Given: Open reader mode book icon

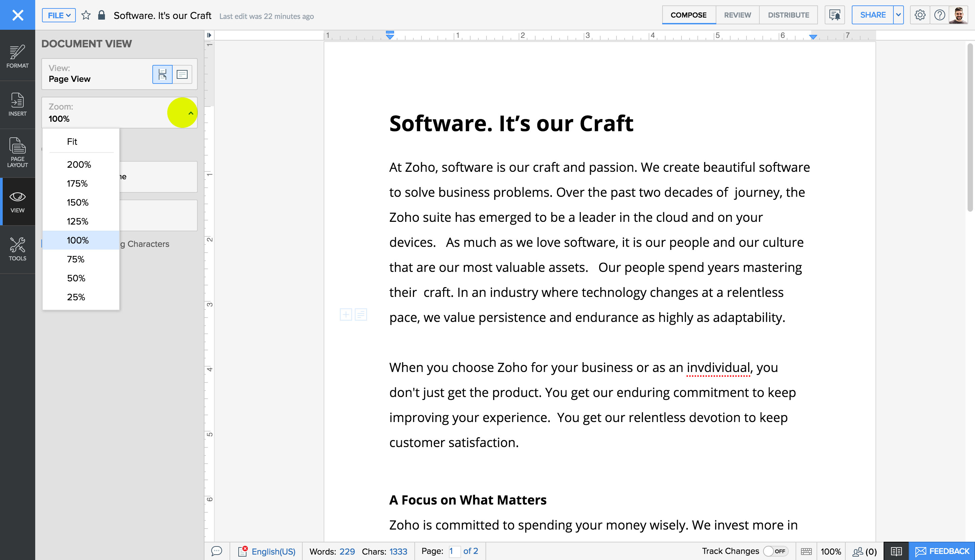Looking at the screenshot, I should [896, 551].
